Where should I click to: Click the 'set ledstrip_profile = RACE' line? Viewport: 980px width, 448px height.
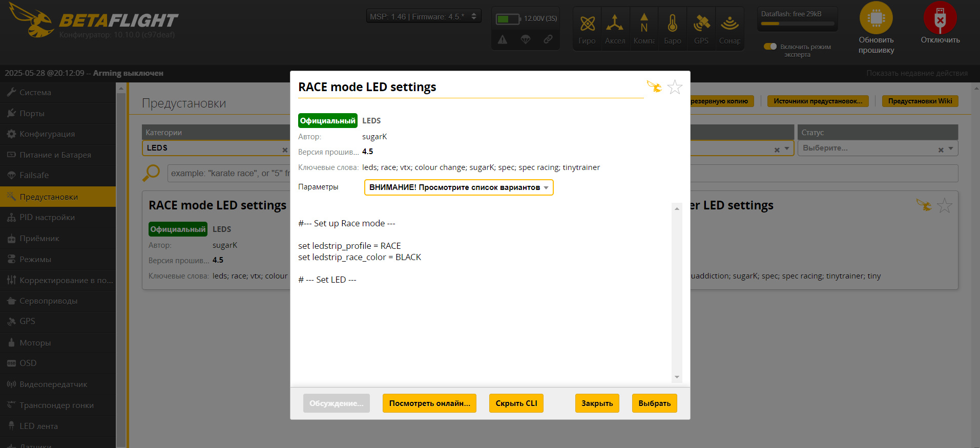pyautogui.click(x=349, y=246)
